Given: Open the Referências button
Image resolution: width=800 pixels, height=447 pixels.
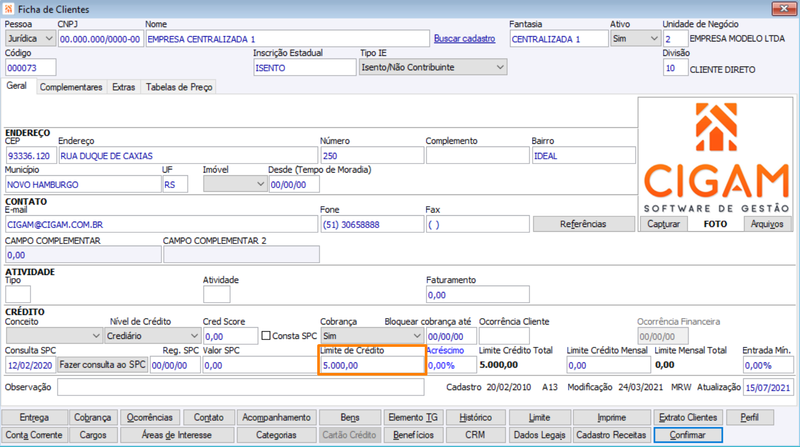Looking at the screenshot, I should tap(583, 224).
